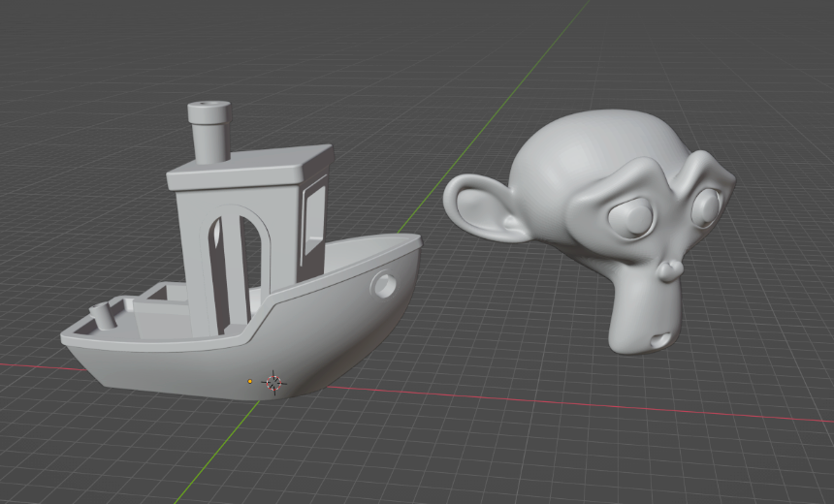Image resolution: width=834 pixels, height=504 pixels.
Task: Click the small cylinder at the boat stern
Action: pos(101,317)
